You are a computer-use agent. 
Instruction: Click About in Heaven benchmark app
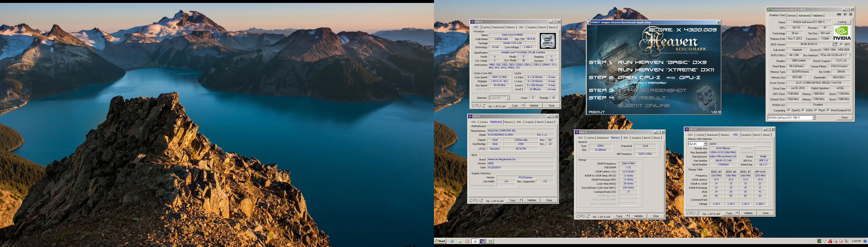[x=597, y=112]
